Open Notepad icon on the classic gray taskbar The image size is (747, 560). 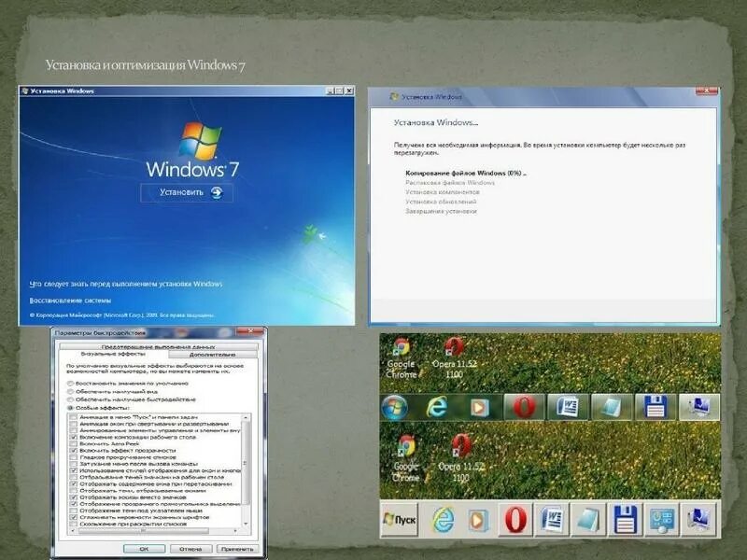(588, 519)
